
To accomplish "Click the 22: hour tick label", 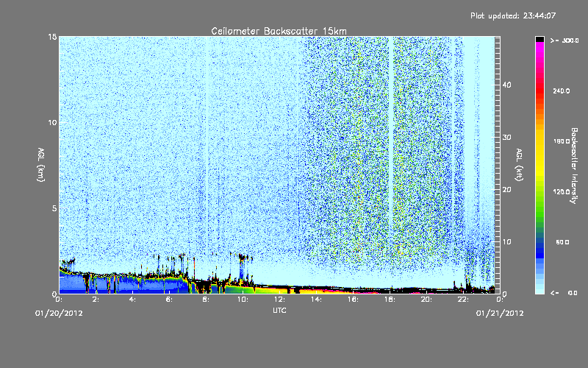I will pyautogui.click(x=463, y=300).
